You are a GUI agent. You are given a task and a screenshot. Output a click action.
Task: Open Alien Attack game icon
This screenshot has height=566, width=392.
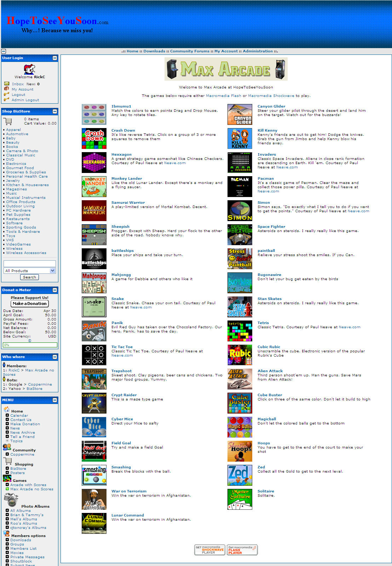tap(240, 379)
